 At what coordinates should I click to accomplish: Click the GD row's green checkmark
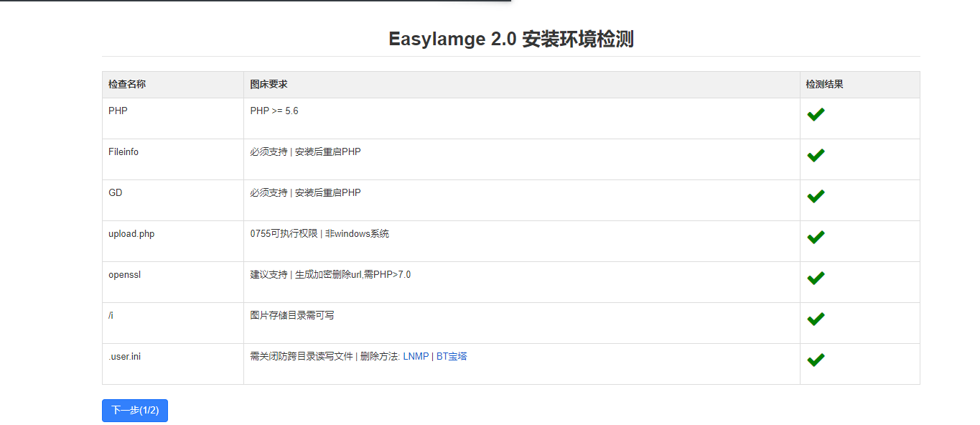(815, 196)
